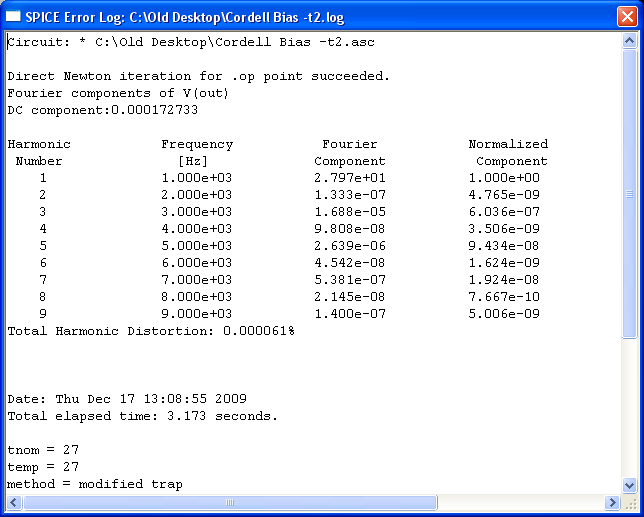
Task: Click normalized value 9.434e-08
Action: pyautogui.click(x=504, y=246)
